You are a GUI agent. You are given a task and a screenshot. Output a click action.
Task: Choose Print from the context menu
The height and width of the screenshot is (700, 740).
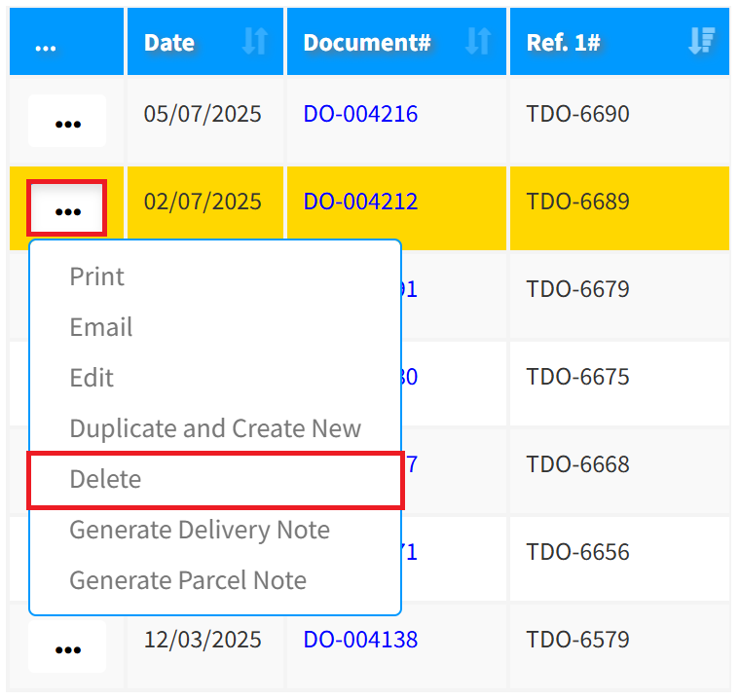97,276
